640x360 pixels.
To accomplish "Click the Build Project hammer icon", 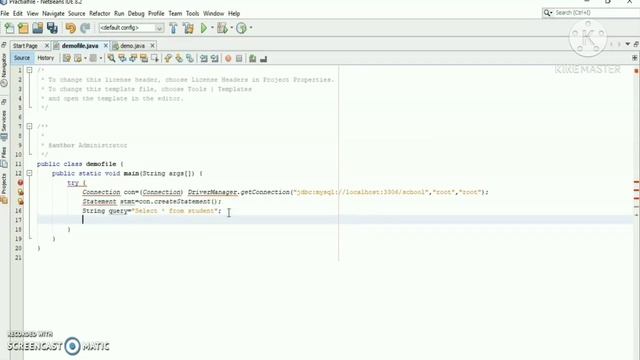I will 173,28.
